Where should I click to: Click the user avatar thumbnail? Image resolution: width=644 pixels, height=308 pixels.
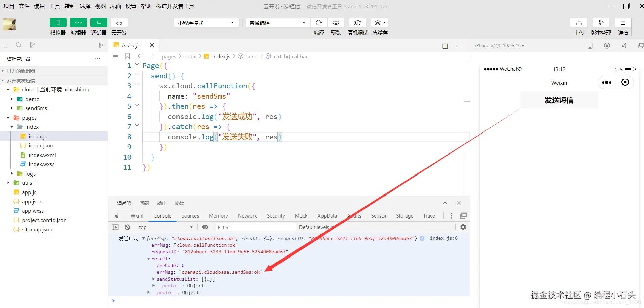pyautogui.click(x=9, y=24)
